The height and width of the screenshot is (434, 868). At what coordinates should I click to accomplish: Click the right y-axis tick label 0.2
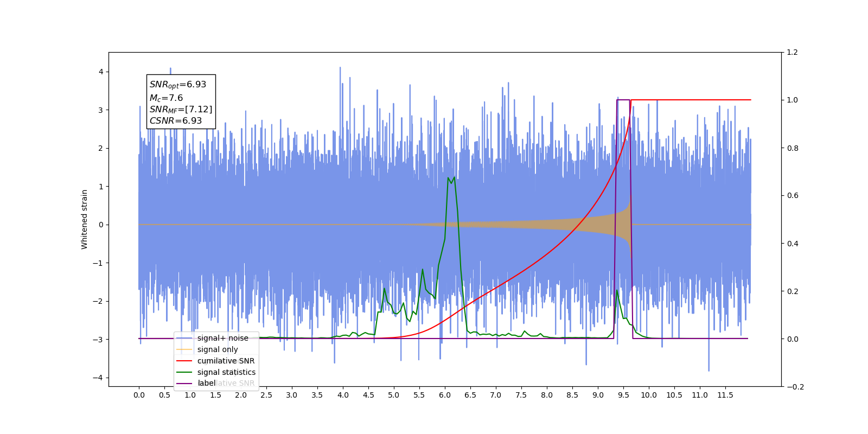point(793,291)
